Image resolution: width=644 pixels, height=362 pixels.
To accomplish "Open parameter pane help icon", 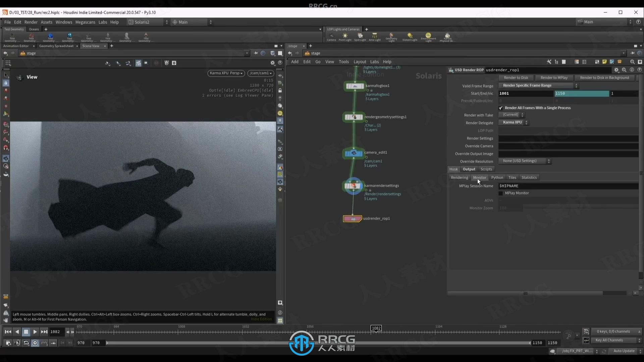I will tap(640, 70).
